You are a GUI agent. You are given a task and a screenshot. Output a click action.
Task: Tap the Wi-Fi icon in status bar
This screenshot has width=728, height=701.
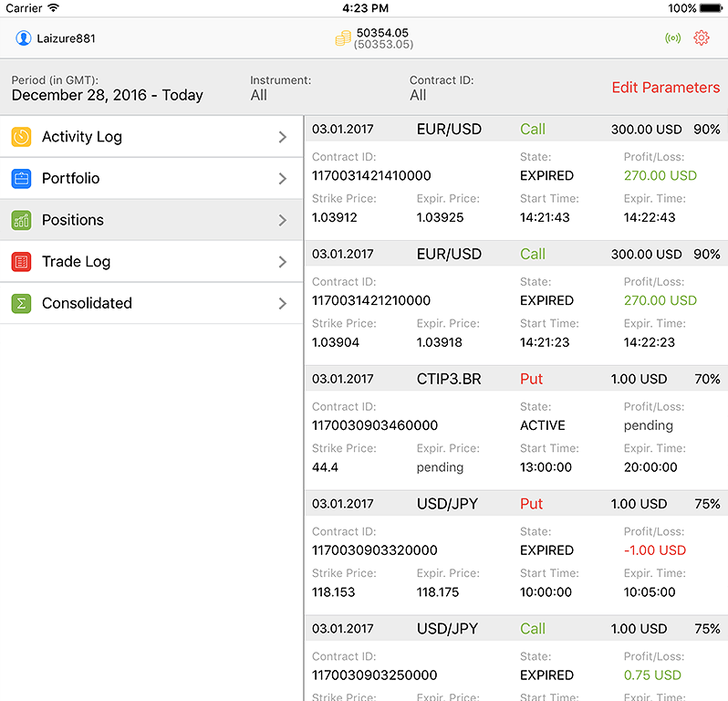[x=54, y=8]
